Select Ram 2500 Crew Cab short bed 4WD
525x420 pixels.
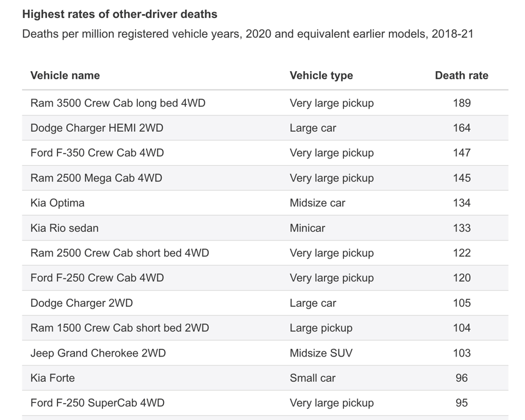coord(120,253)
